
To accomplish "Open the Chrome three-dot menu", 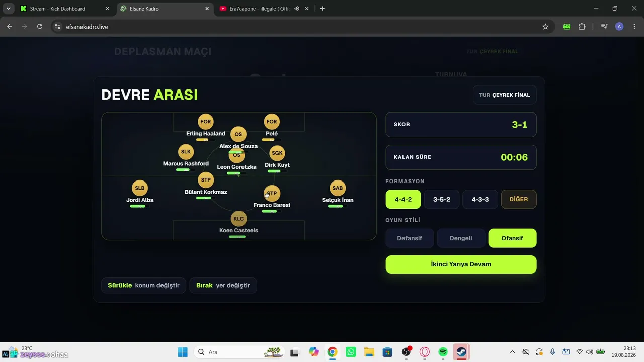I will (634, 27).
